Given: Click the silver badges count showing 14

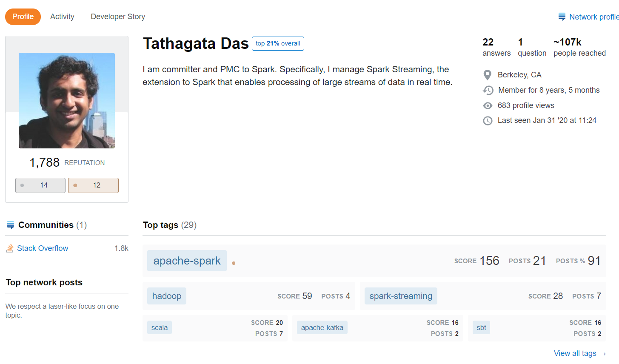Looking at the screenshot, I should [x=40, y=185].
